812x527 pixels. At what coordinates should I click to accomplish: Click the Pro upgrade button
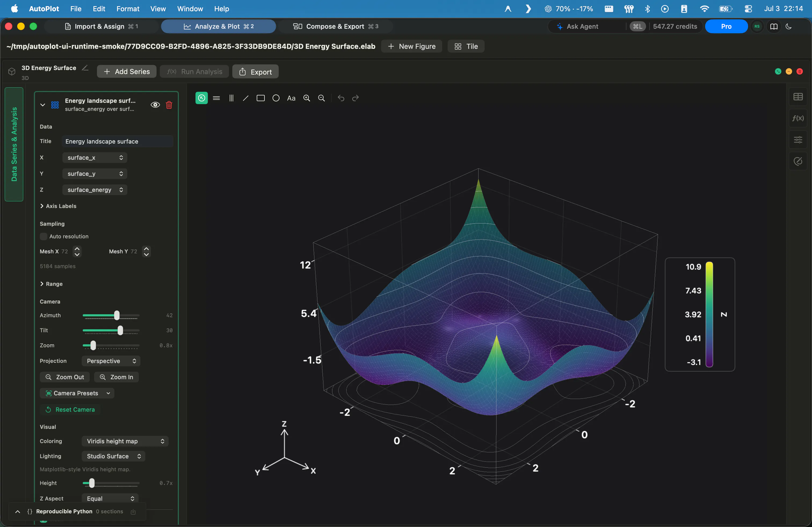pyautogui.click(x=726, y=27)
